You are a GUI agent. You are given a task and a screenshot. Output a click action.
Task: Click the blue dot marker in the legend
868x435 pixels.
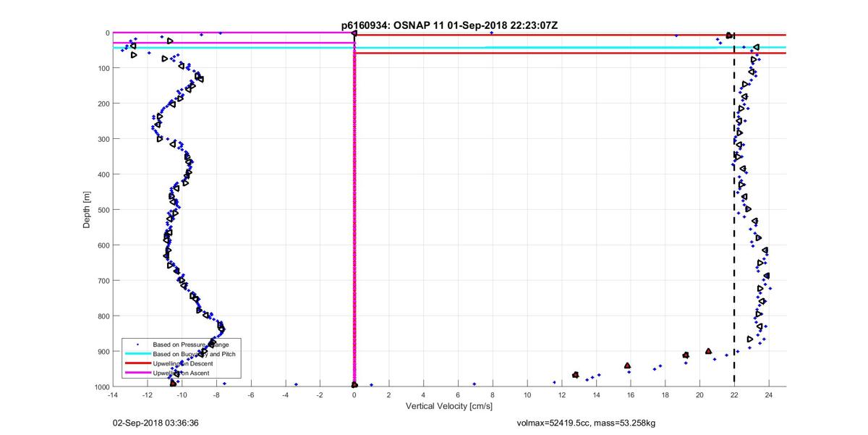tap(137, 345)
